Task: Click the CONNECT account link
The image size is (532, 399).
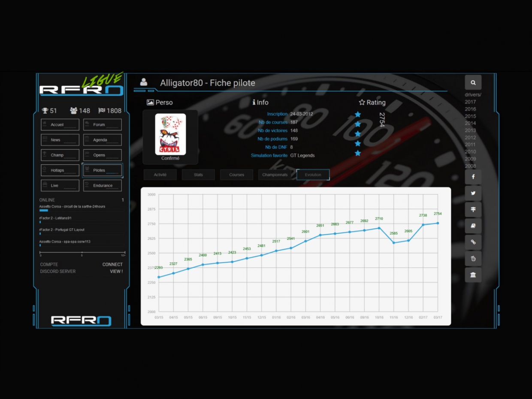Action: pos(112,265)
